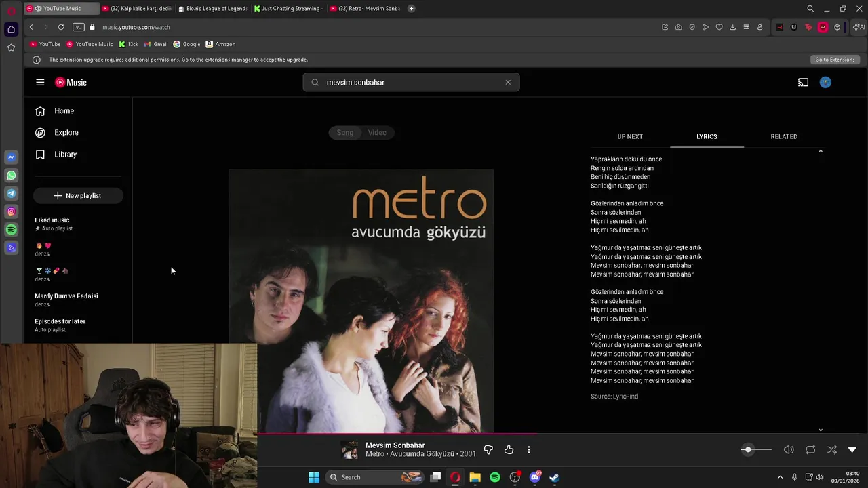Open the Kick bookmark

tap(128, 44)
